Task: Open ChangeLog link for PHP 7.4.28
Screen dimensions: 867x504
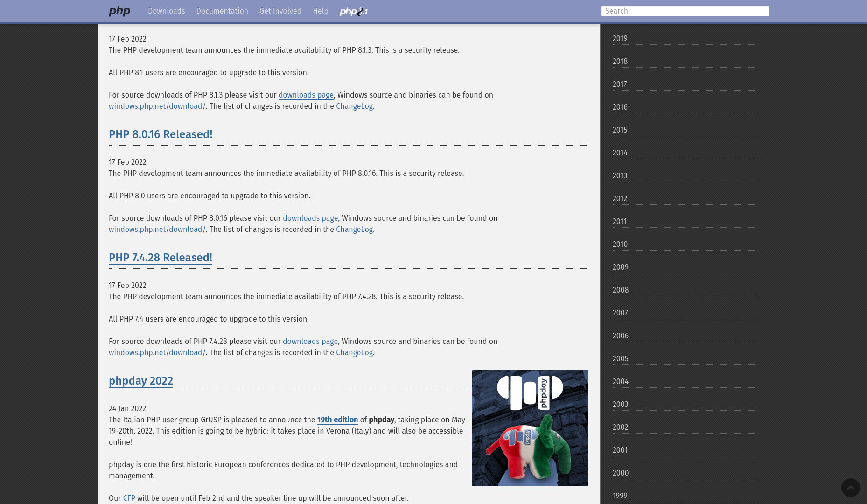Action: tap(354, 353)
